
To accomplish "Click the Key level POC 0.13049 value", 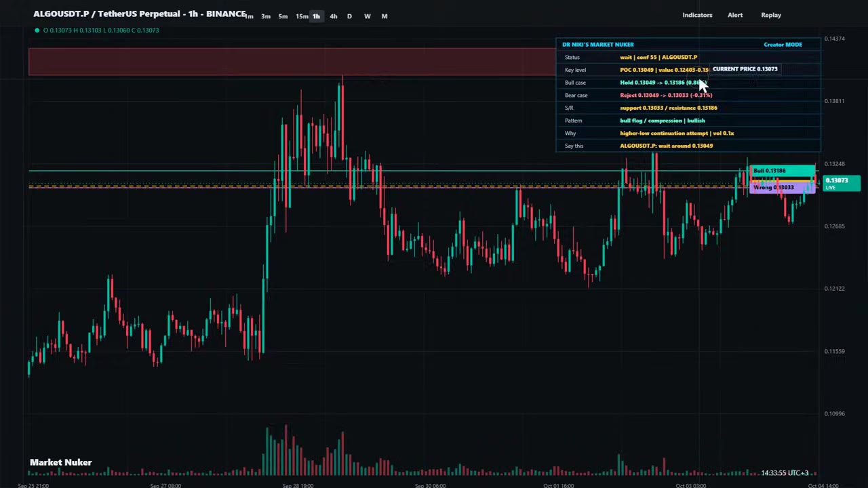I will (664, 70).
